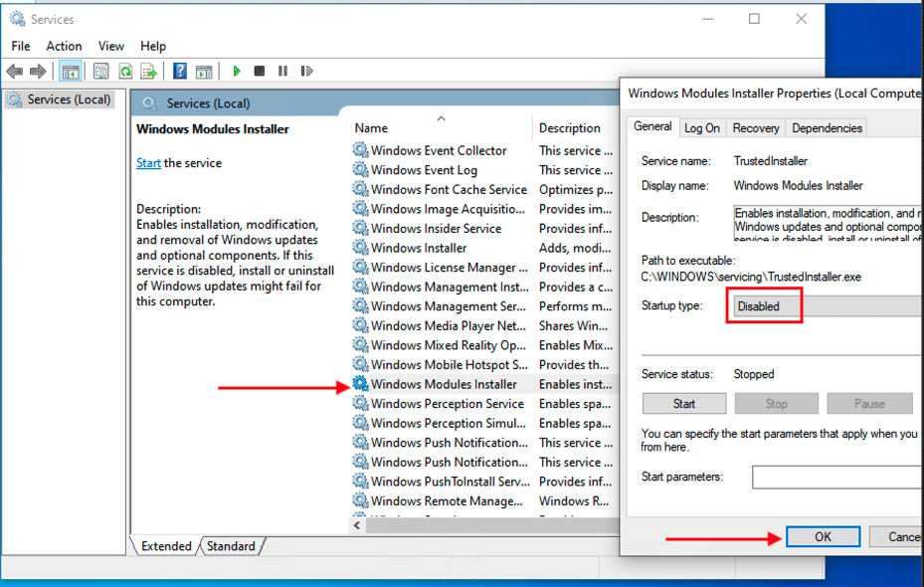
Task: Open the Startup type dropdown
Action: point(826,306)
